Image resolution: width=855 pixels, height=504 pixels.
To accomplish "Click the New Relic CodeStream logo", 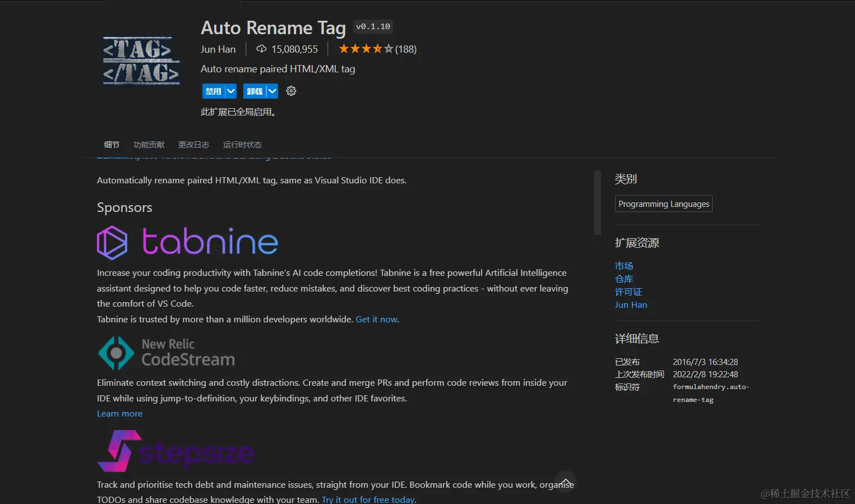I will tap(167, 353).
